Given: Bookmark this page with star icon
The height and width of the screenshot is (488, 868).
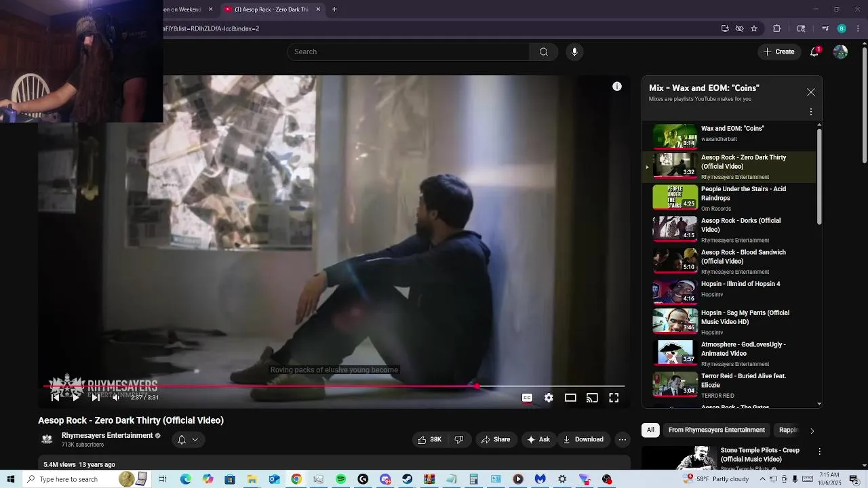Looking at the screenshot, I should (x=754, y=28).
